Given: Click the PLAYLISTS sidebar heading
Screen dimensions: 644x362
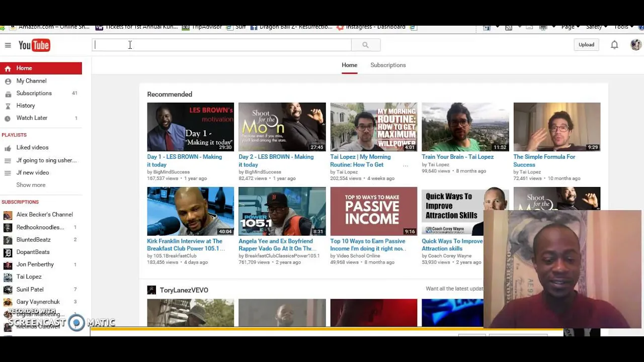Looking at the screenshot, I should (14, 135).
